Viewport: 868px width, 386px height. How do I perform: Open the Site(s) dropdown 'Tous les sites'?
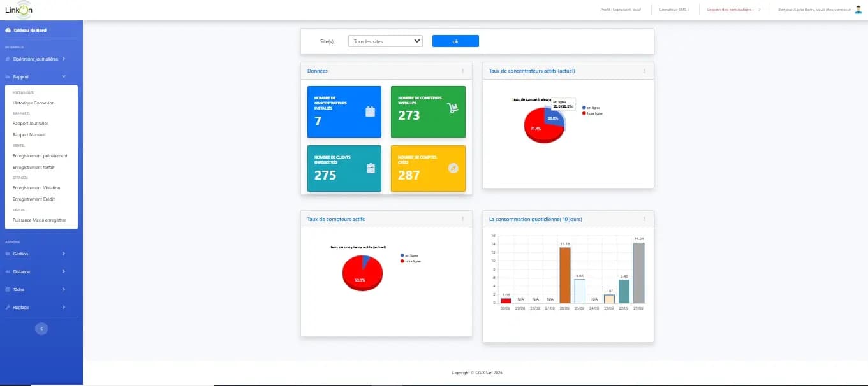385,41
